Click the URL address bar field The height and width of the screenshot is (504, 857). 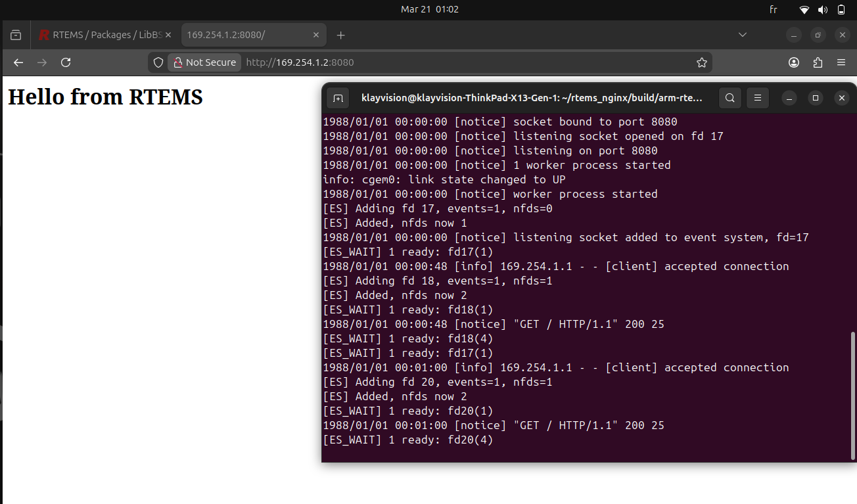click(x=460, y=62)
